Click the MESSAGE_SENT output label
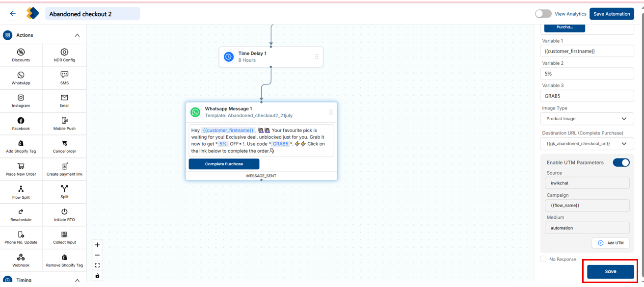This screenshot has width=644, height=287. point(261,176)
